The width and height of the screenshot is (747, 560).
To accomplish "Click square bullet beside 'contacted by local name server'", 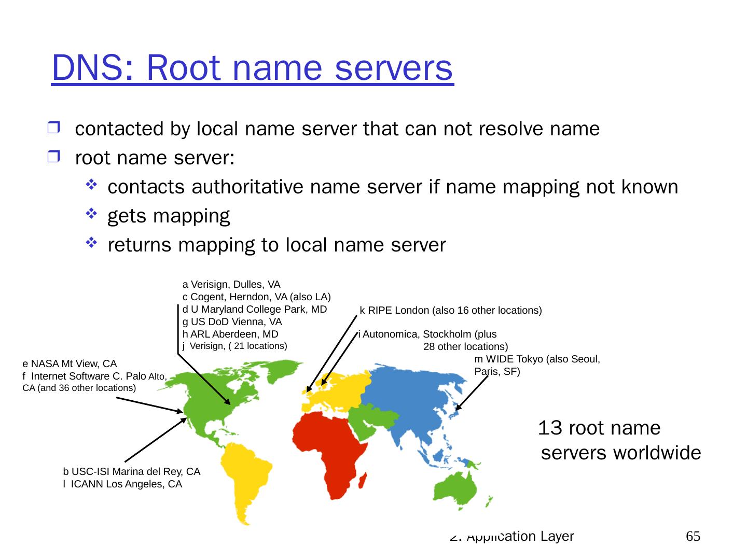I will (53, 128).
